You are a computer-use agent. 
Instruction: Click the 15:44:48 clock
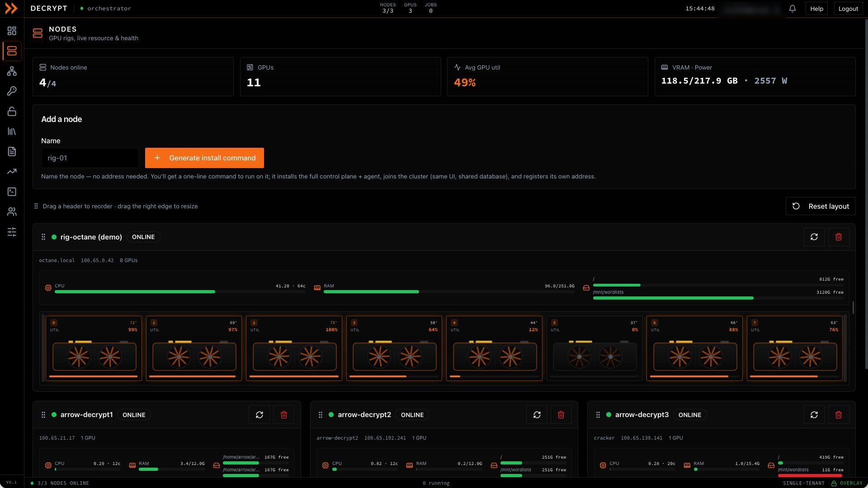(x=700, y=9)
